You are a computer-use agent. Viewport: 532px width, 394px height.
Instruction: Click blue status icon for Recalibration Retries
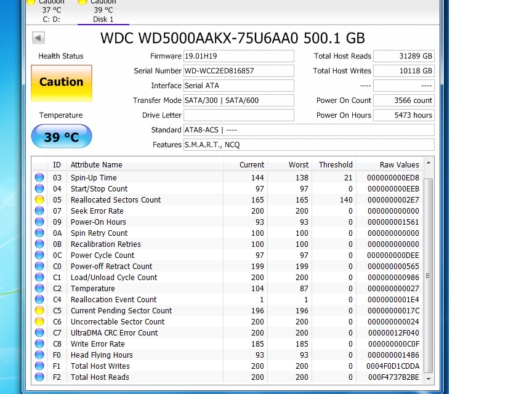pyautogui.click(x=39, y=244)
